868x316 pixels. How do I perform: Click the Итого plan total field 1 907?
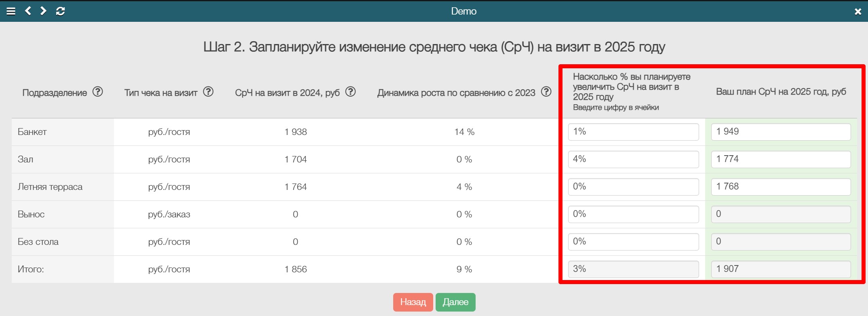(x=781, y=269)
